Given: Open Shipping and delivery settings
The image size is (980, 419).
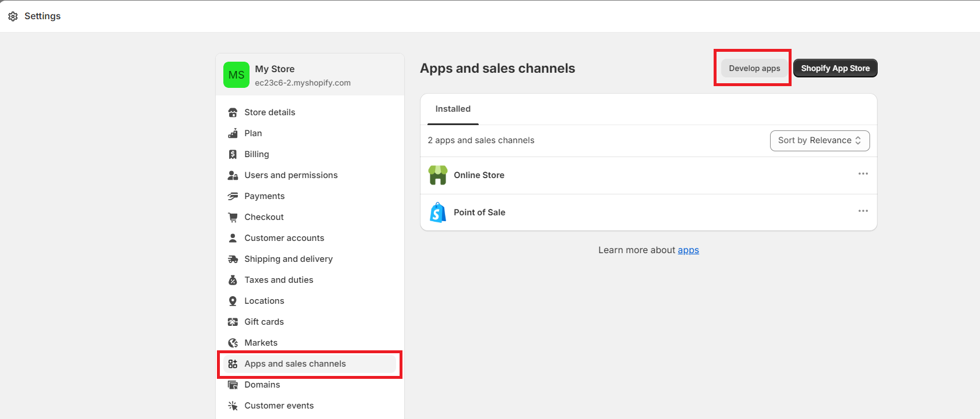Looking at the screenshot, I should [309, 259].
